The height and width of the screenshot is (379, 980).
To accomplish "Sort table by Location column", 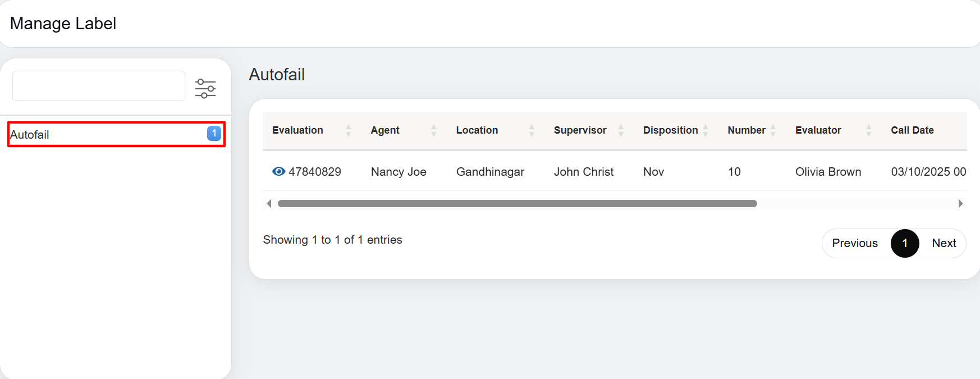I will pyautogui.click(x=477, y=130).
